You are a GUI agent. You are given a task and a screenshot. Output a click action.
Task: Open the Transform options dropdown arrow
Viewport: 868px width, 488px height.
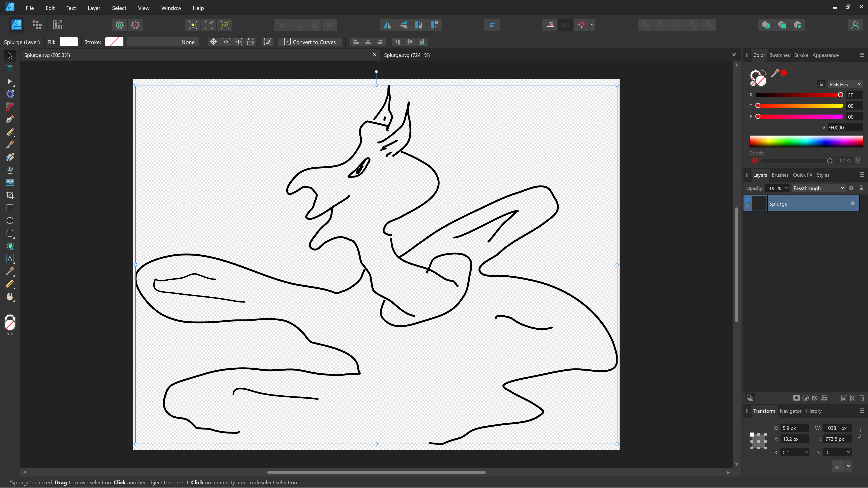point(849,466)
